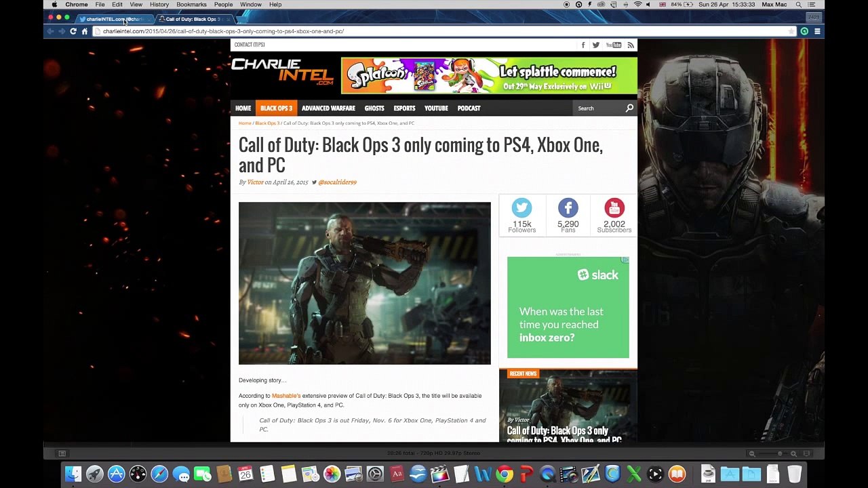Click the browser Back arrow
868x488 pixels.
(x=50, y=31)
